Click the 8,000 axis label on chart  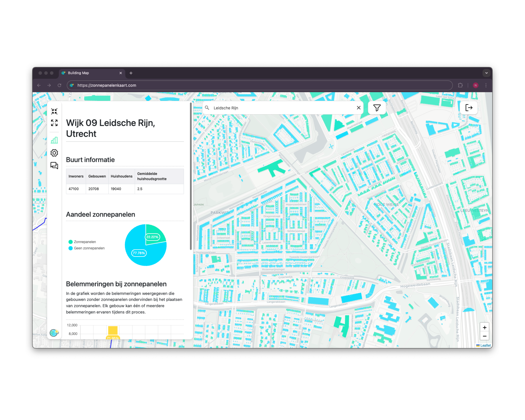pos(73,334)
